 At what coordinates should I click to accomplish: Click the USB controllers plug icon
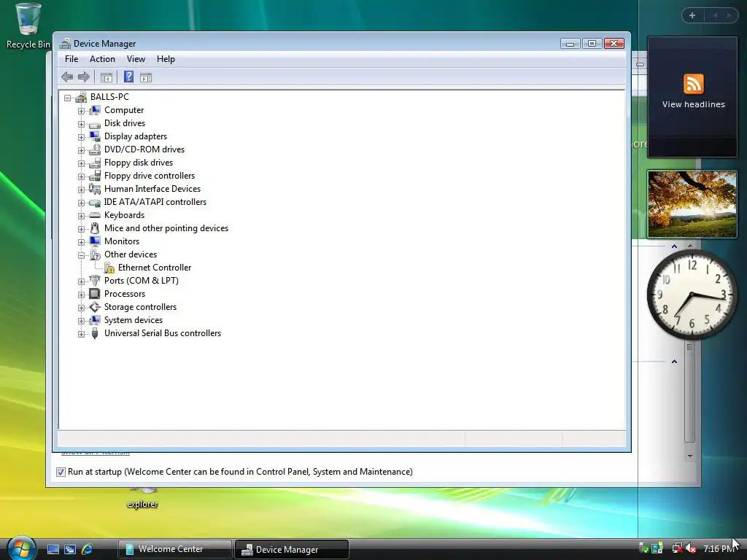95,333
